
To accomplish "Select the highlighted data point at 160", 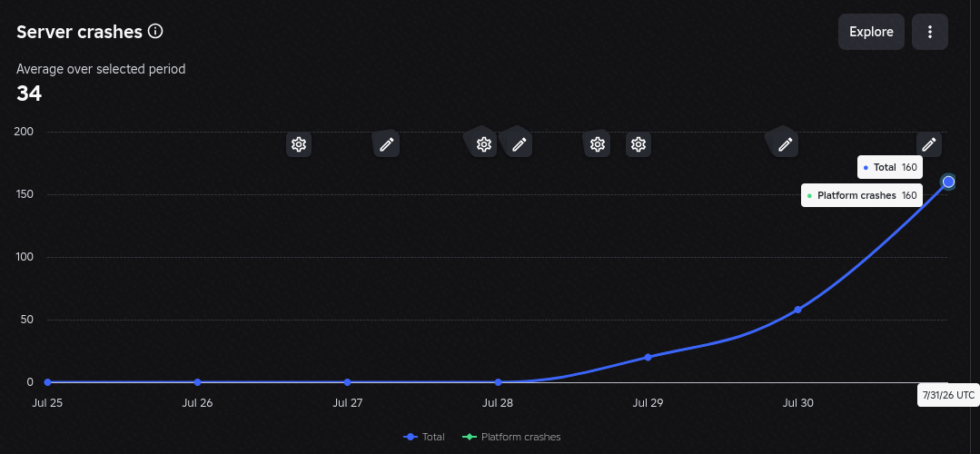I will (948, 182).
